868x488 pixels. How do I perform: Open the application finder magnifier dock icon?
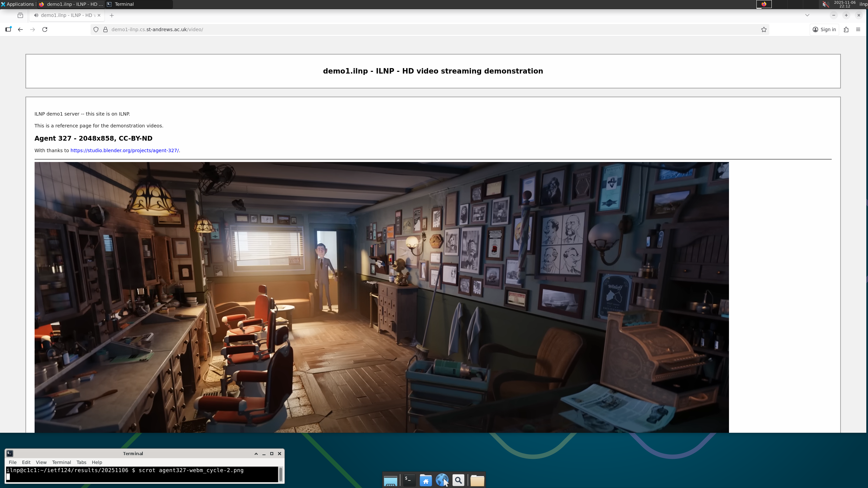pos(458,480)
